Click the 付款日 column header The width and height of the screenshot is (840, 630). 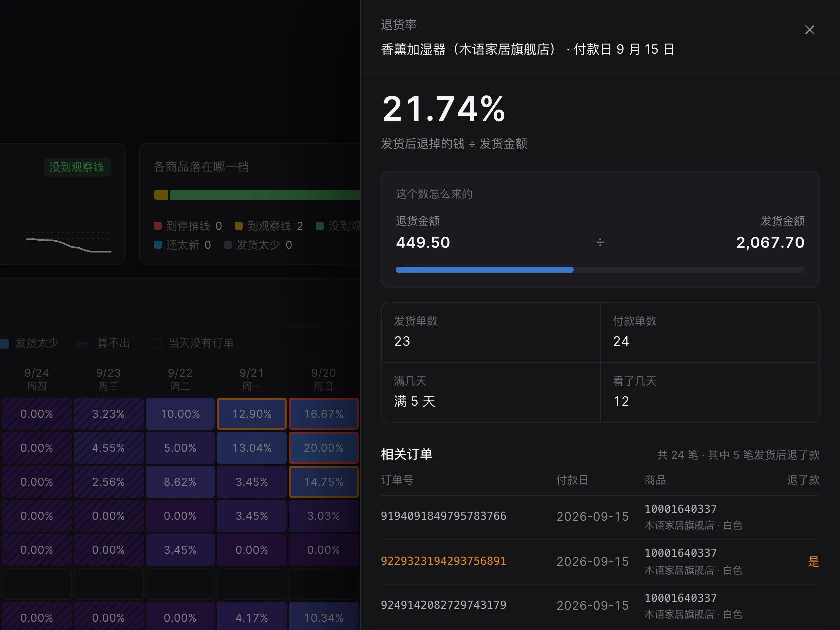click(573, 480)
